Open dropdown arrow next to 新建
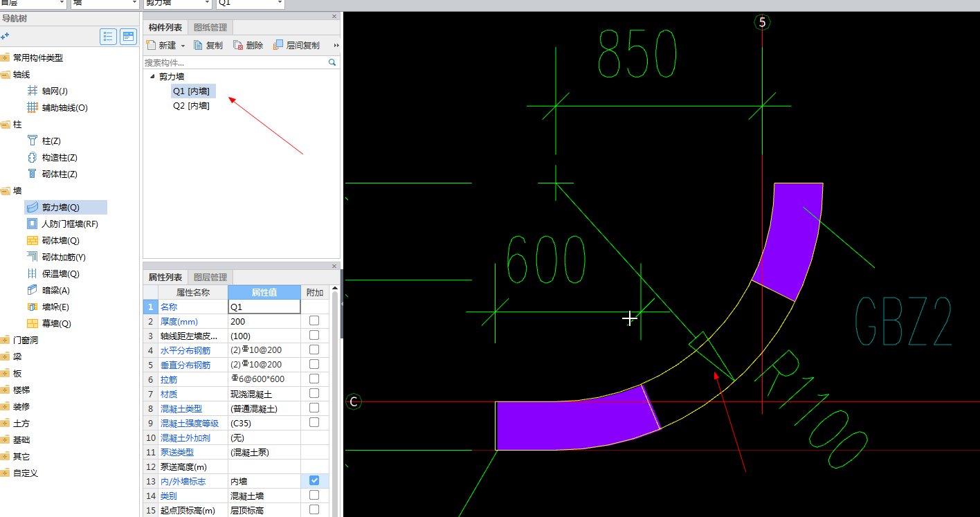Viewport: 980px width, 517px height. click(183, 46)
